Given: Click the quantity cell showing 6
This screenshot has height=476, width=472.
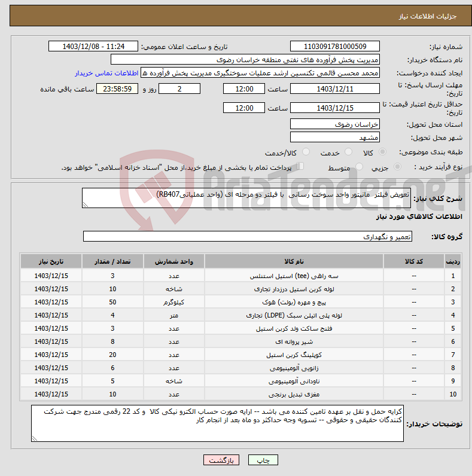Looking at the screenshot, I should tap(112, 368).
